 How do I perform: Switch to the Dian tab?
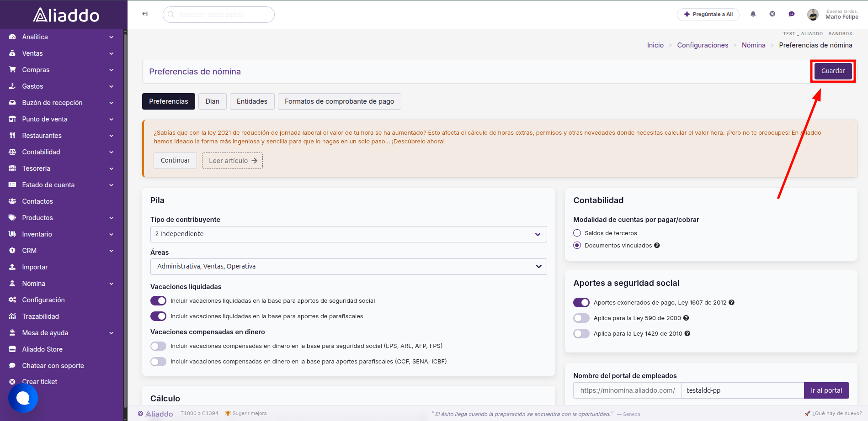213,101
